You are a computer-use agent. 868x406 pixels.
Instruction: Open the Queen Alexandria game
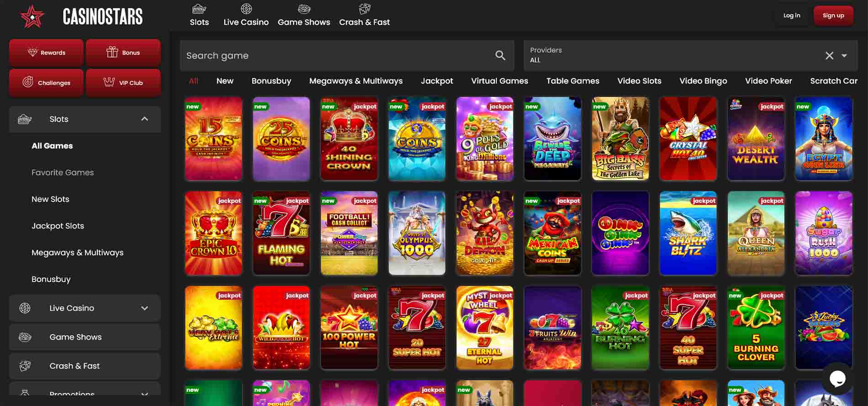[x=756, y=233]
